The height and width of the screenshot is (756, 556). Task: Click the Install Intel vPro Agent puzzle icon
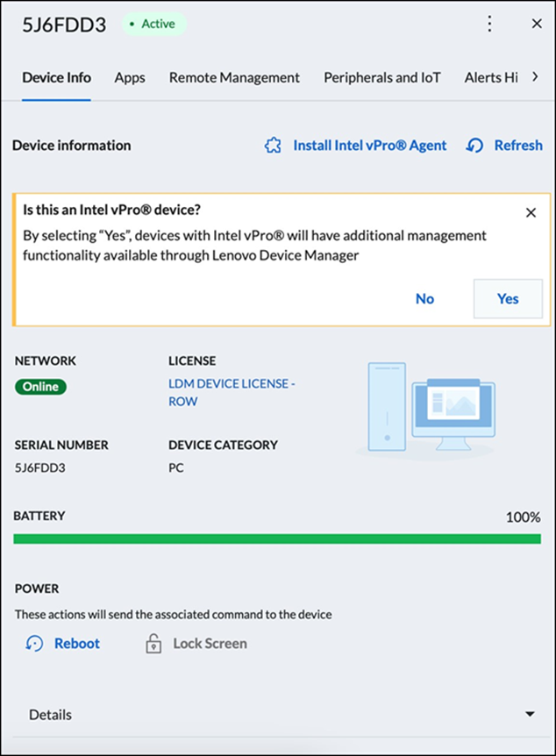pyautogui.click(x=273, y=145)
